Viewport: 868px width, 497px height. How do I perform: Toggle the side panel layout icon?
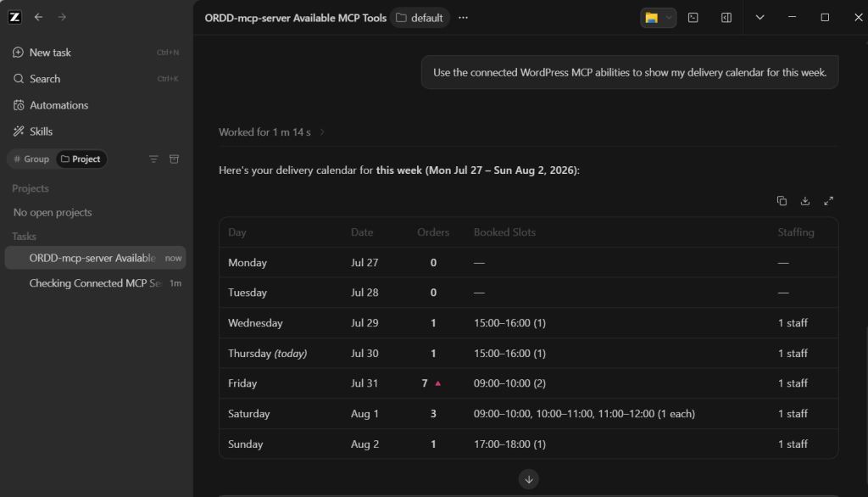point(726,18)
